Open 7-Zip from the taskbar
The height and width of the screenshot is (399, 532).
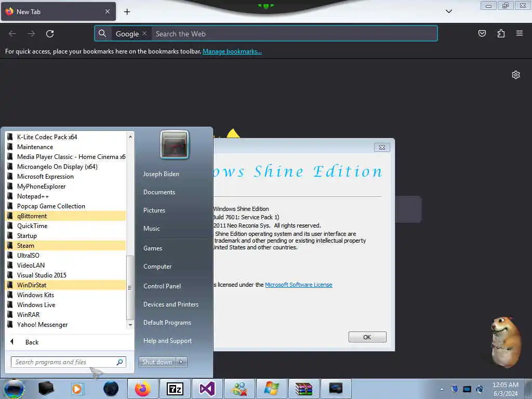click(175, 389)
